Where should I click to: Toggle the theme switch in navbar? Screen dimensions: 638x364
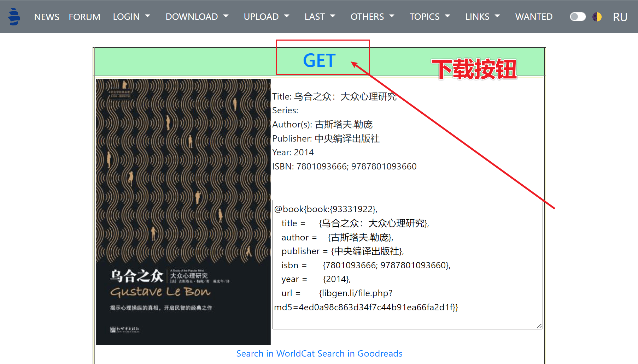pyautogui.click(x=578, y=17)
